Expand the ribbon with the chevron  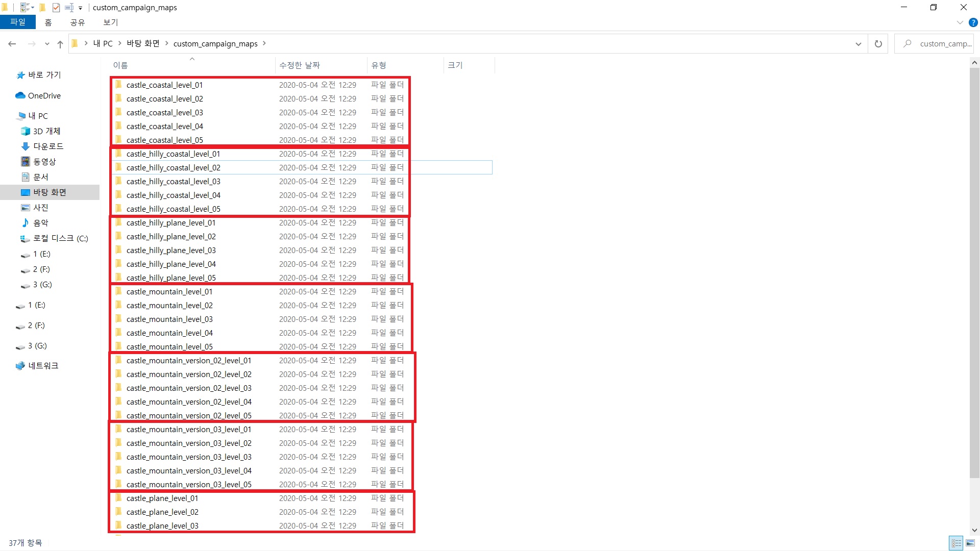(x=960, y=22)
